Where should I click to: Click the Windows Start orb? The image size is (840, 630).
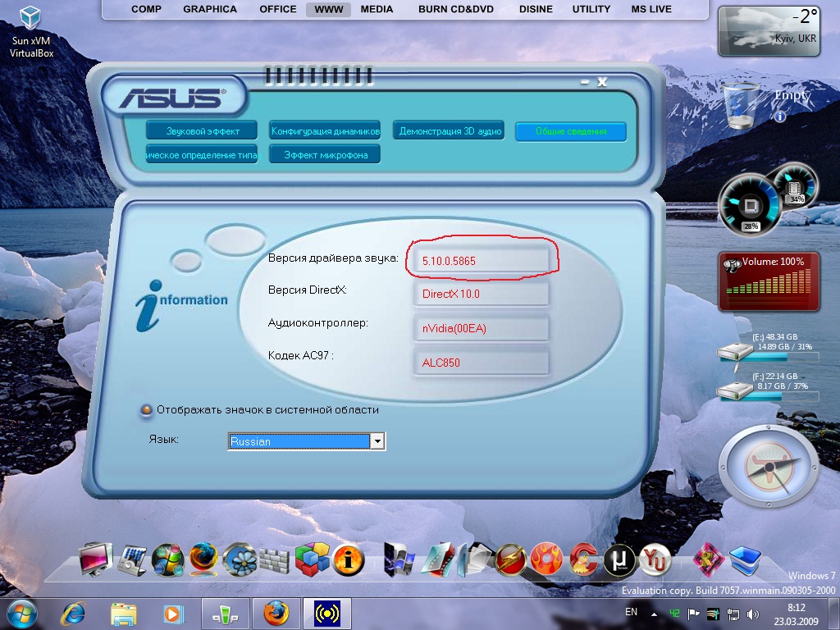[22, 614]
